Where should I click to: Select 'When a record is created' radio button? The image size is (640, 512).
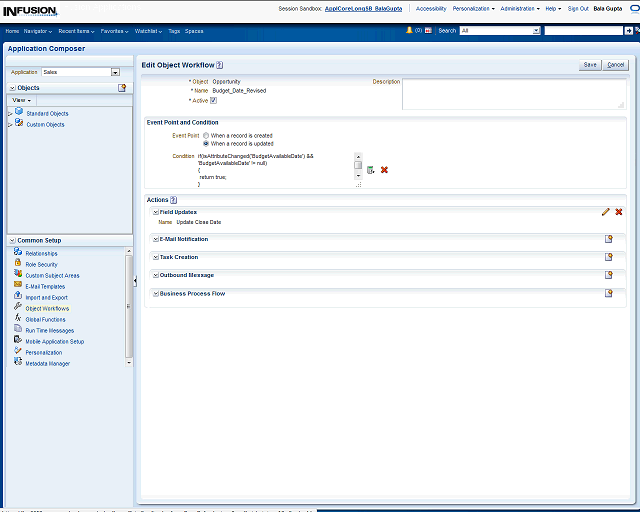click(x=206, y=135)
